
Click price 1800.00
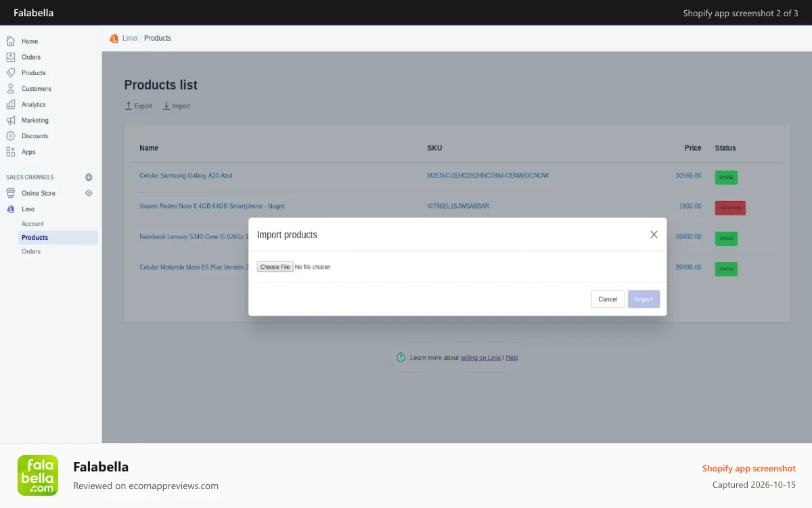coord(690,206)
